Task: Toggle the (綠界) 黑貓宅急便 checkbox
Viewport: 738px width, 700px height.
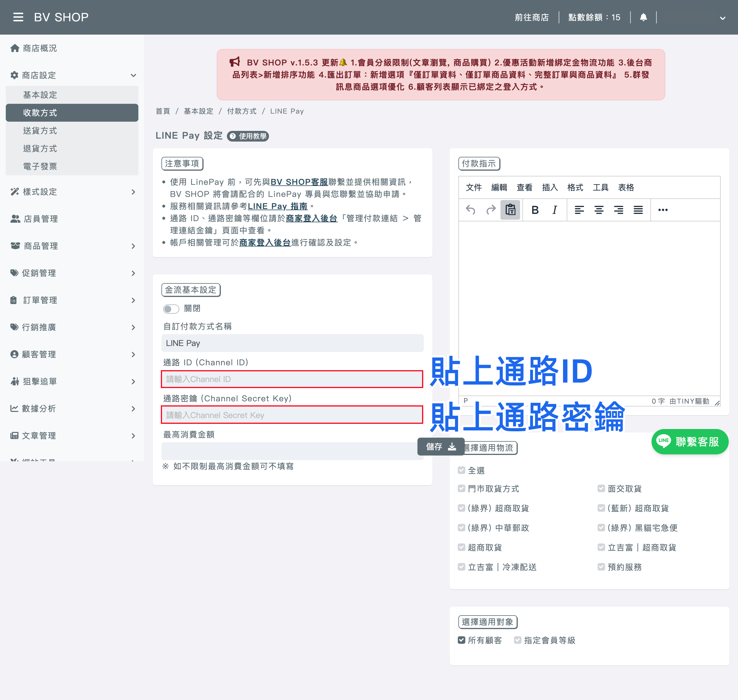Action: [x=601, y=528]
